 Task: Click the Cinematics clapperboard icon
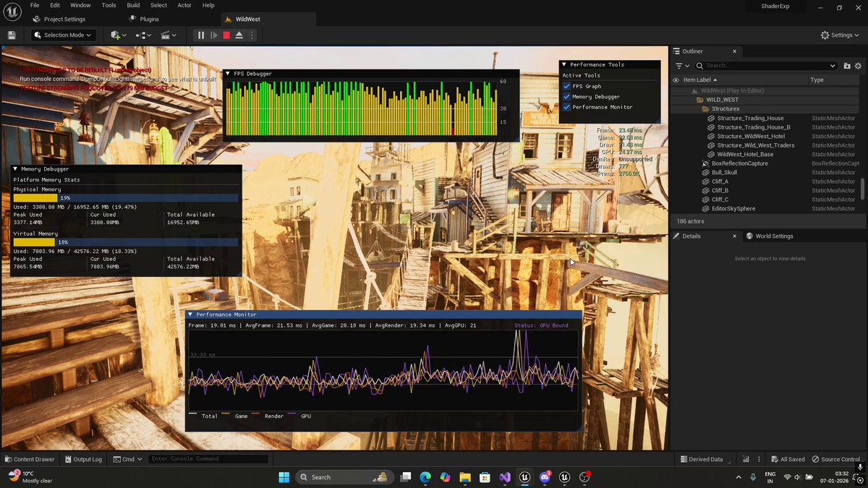[166, 35]
